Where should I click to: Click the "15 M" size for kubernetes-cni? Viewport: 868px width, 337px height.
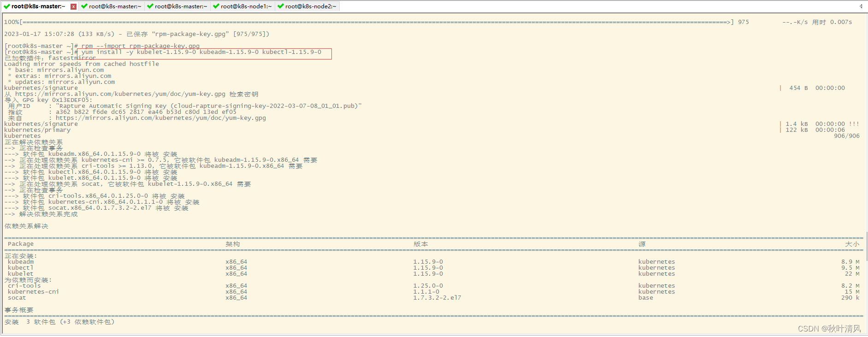point(852,292)
